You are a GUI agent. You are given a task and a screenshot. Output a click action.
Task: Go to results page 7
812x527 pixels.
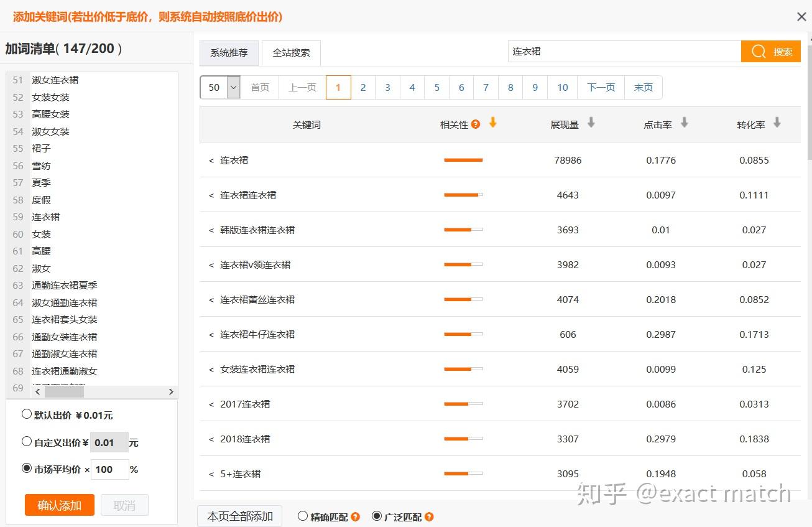point(486,88)
